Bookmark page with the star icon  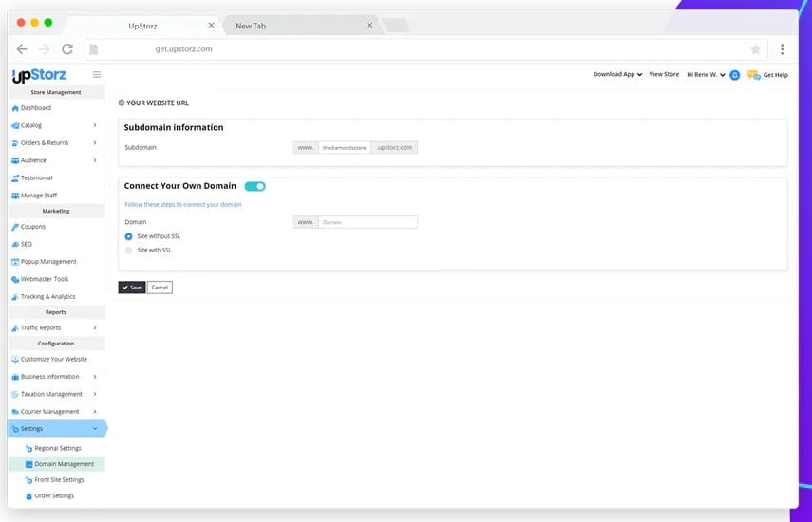click(x=756, y=49)
